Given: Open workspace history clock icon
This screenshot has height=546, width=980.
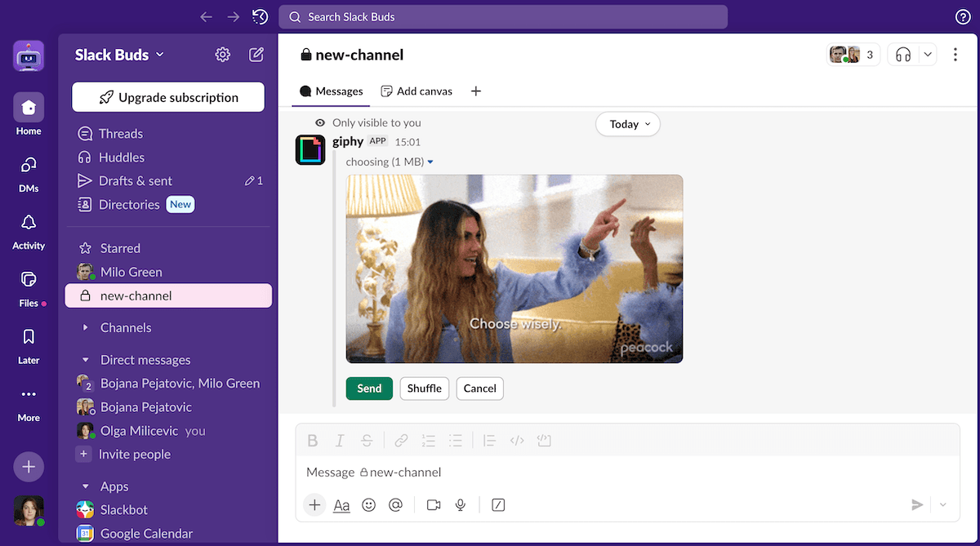Looking at the screenshot, I should point(261,17).
